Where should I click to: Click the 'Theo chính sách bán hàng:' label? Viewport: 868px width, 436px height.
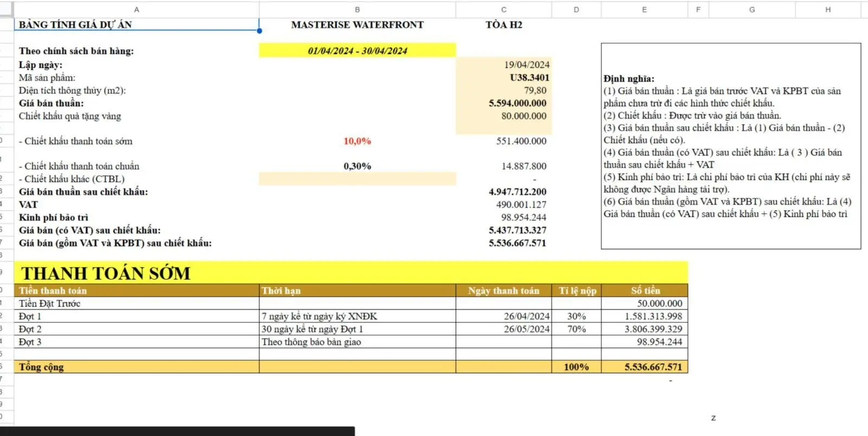(x=76, y=51)
